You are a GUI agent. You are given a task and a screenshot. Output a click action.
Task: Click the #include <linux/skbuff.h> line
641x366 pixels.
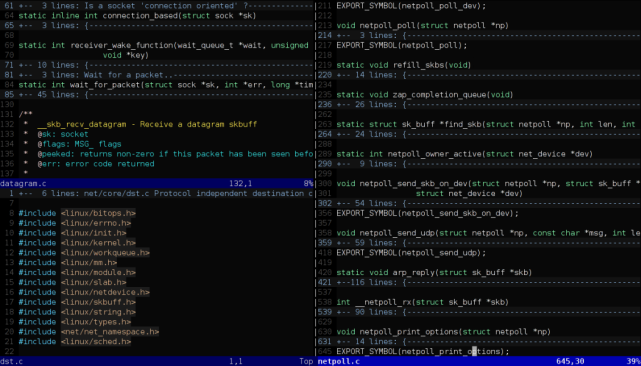[77, 302]
